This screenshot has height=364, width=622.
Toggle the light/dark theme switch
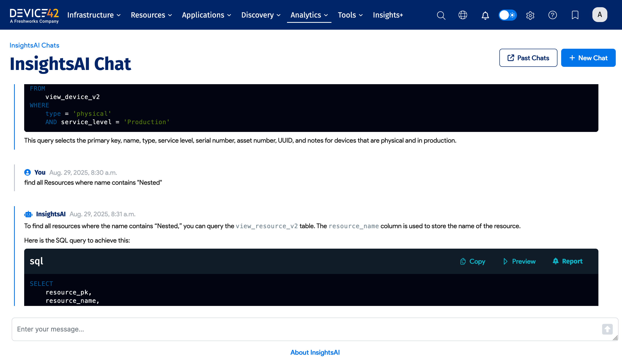click(508, 15)
